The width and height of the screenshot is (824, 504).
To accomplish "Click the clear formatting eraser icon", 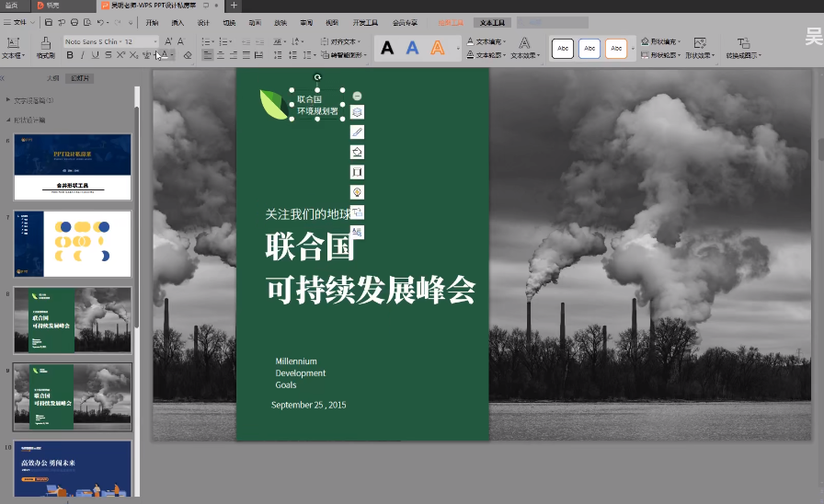I will pos(188,55).
